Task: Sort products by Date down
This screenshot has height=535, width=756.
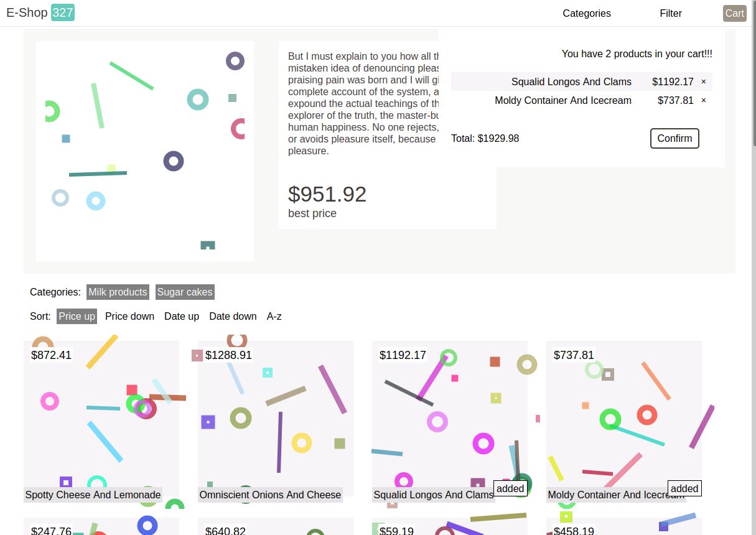Action: click(x=233, y=316)
